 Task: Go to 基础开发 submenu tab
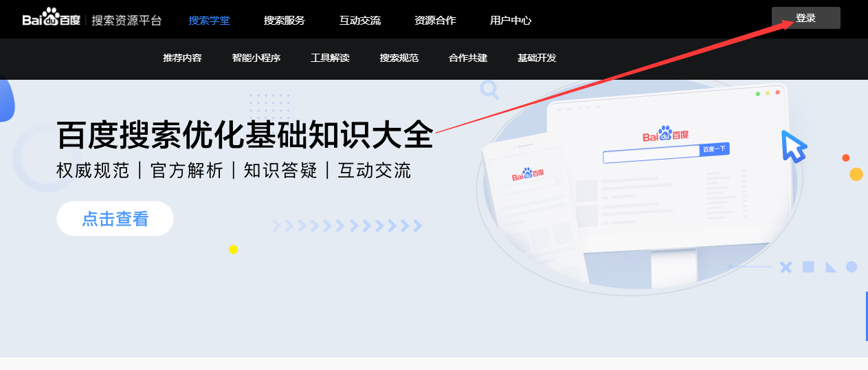(537, 58)
